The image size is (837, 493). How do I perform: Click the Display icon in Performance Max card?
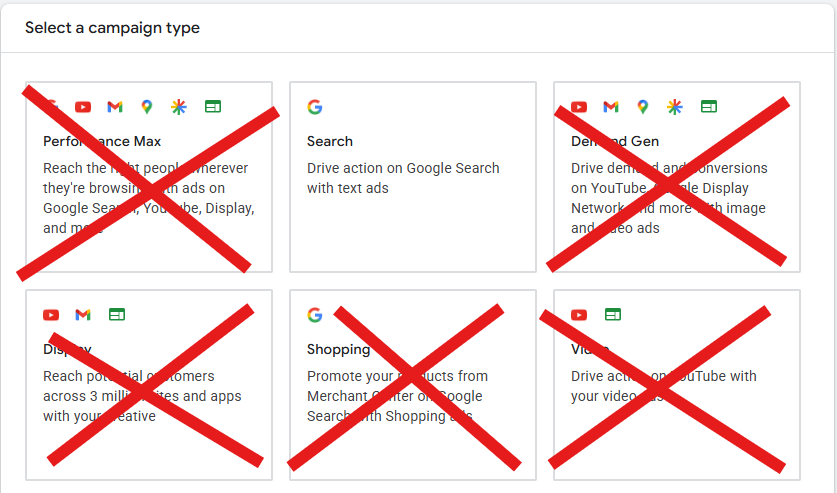pyautogui.click(x=213, y=107)
